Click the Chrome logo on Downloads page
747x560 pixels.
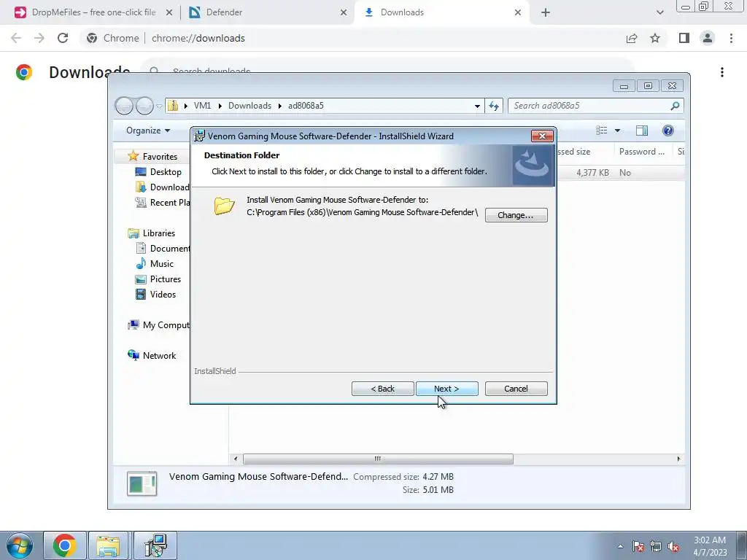coord(24,72)
